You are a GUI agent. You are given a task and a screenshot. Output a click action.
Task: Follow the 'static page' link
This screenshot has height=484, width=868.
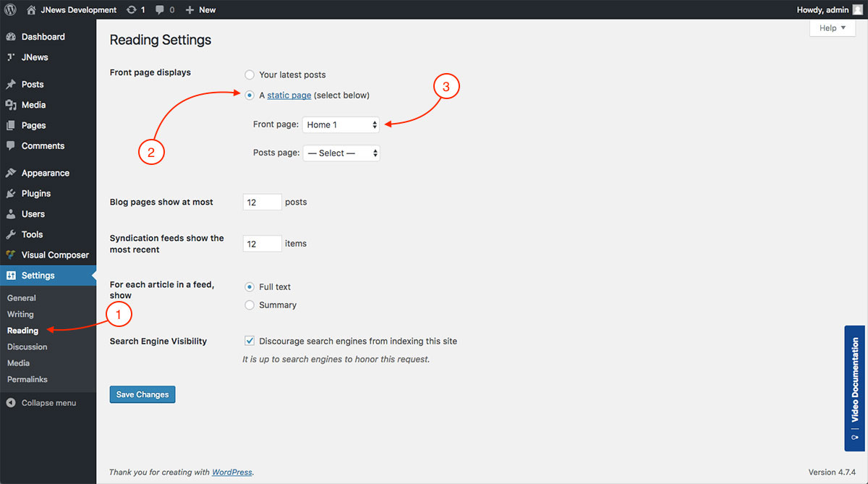coord(289,95)
